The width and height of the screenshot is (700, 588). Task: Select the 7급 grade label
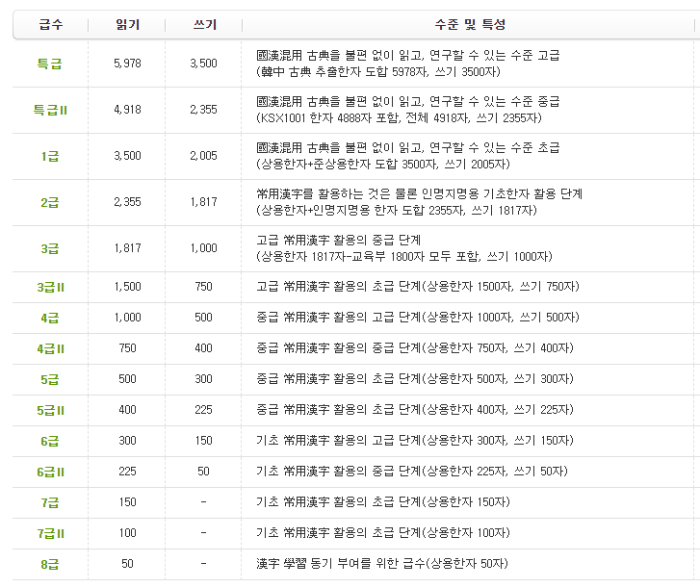coord(49,502)
